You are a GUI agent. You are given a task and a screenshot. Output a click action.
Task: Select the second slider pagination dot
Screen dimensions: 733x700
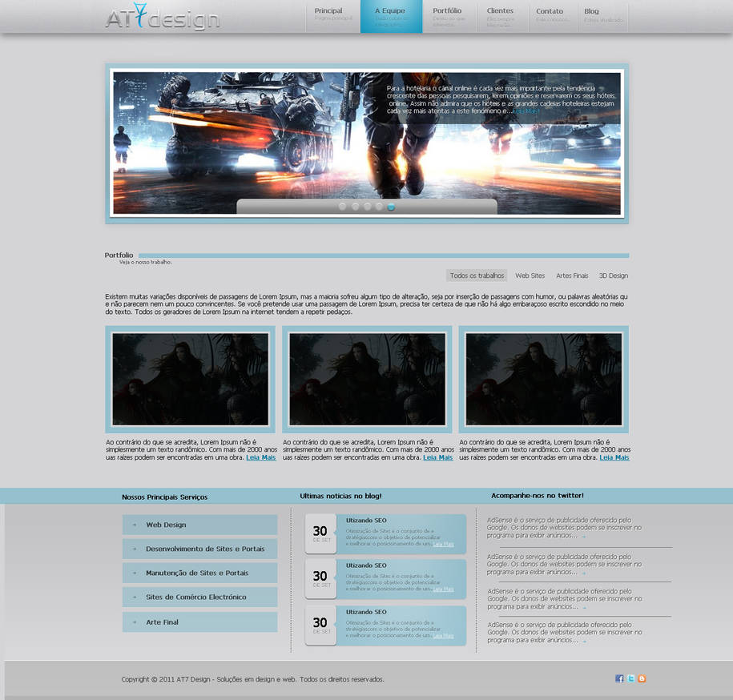point(355,207)
